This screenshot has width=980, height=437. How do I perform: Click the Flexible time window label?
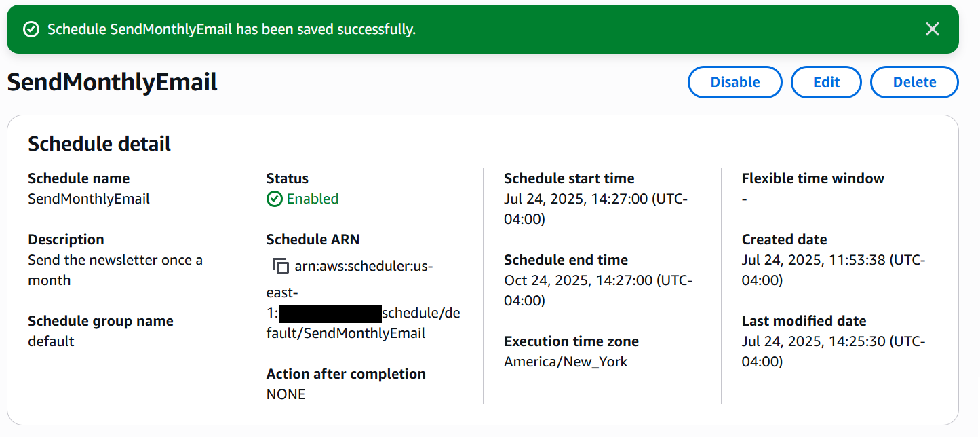[x=812, y=178]
